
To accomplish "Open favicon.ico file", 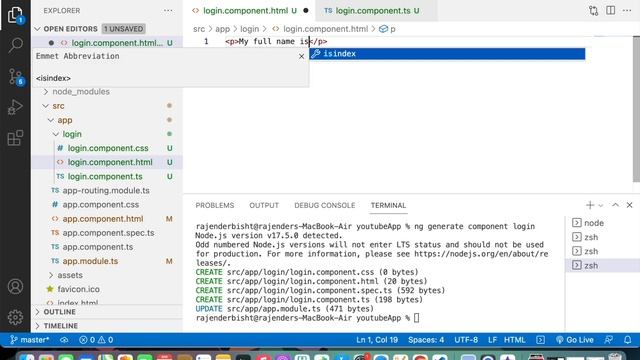I will tap(78, 289).
